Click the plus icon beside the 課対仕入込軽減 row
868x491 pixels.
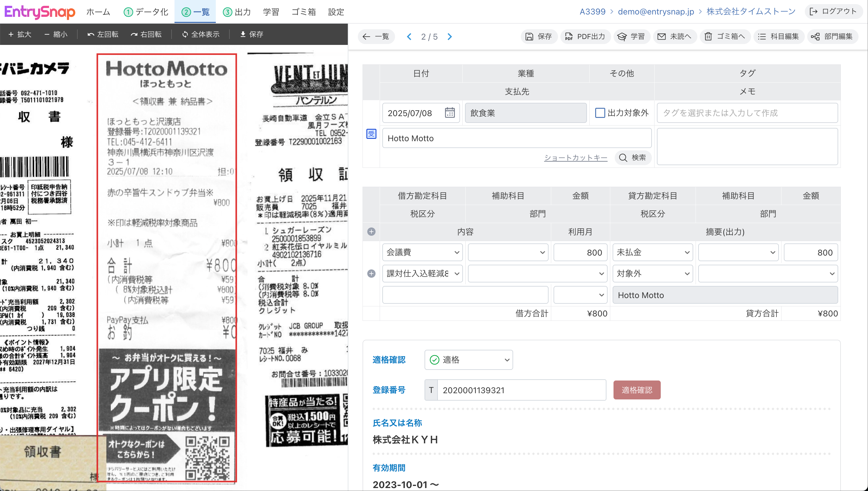click(371, 274)
